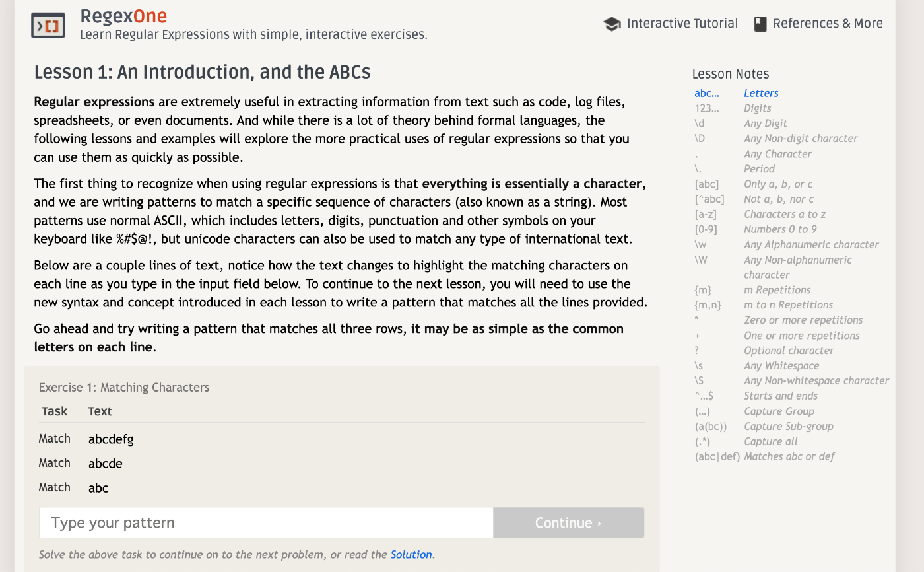Viewport: 924px width, 572px height.
Task: Click the Text column header
Action: click(100, 411)
